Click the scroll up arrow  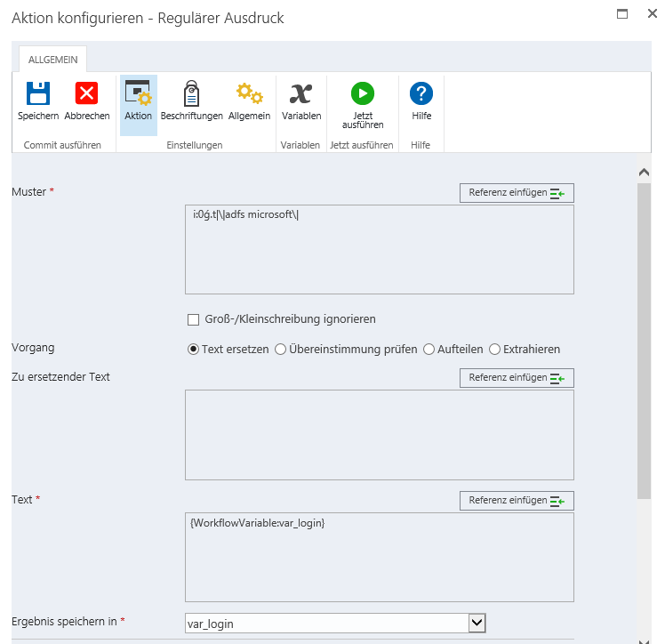point(644,173)
